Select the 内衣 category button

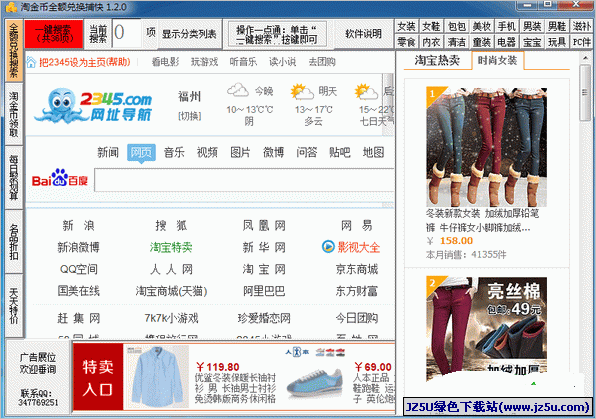pyautogui.click(x=431, y=42)
